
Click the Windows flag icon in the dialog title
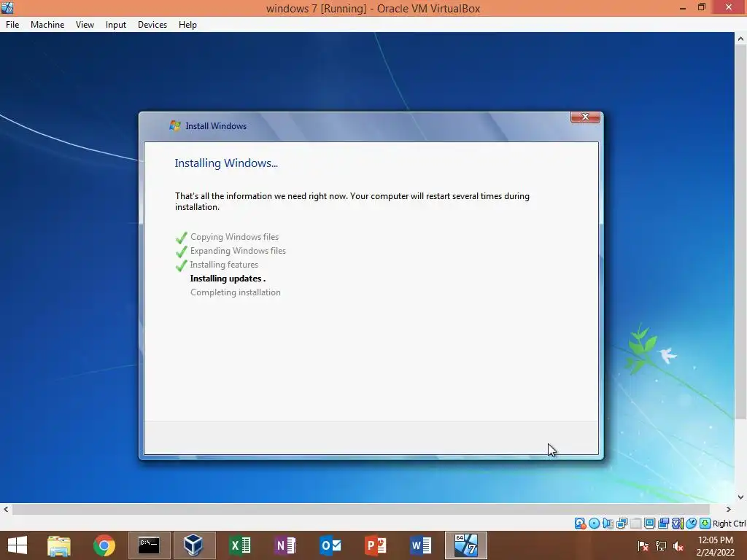[175, 125]
